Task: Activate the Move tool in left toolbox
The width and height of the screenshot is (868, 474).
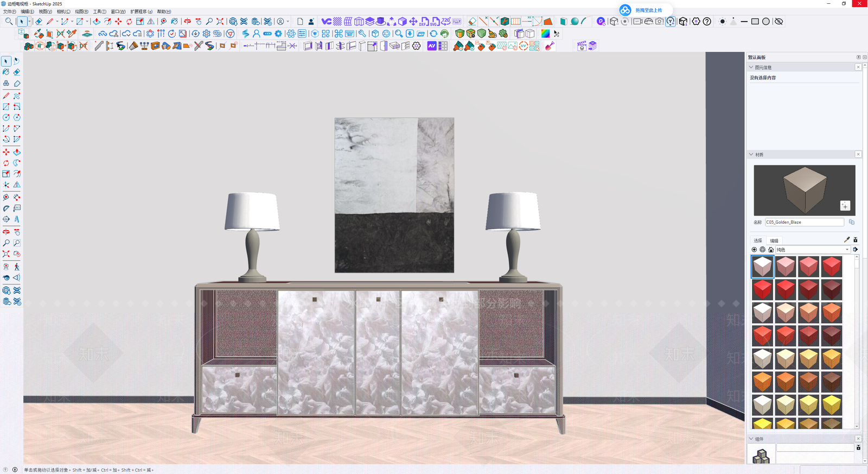Action: click(6, 152)
